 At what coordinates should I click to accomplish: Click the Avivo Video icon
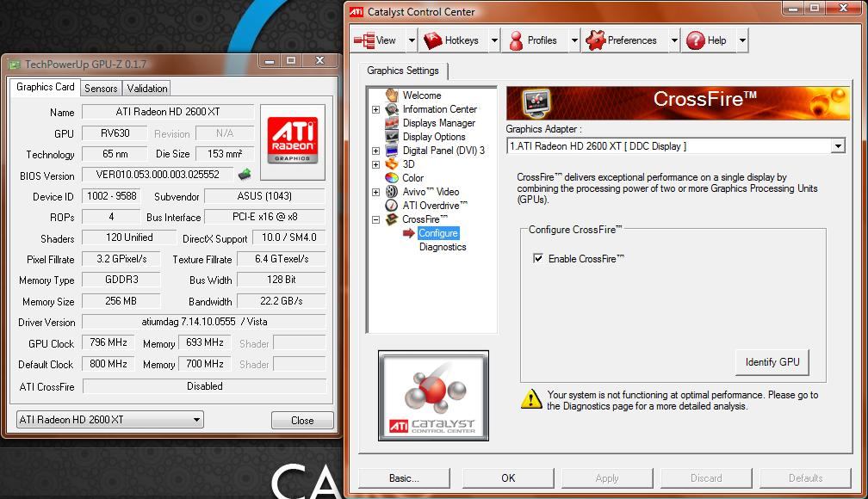pyautogui.click(x=392, y=191)
